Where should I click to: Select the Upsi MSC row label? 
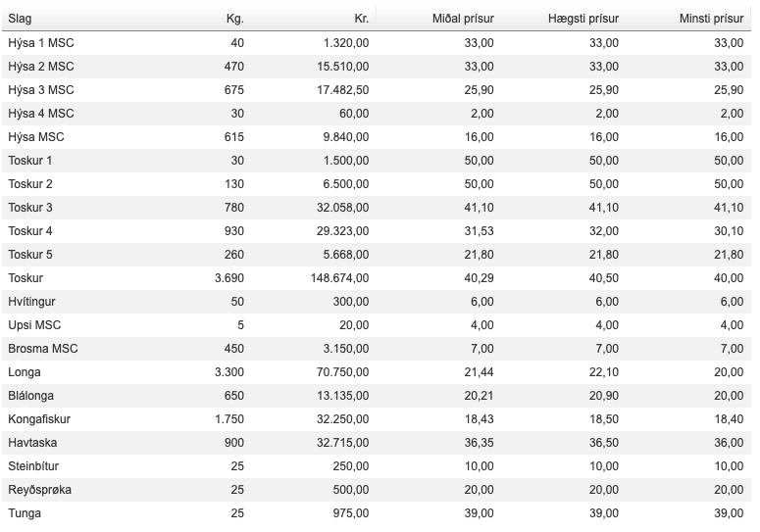click(34, 324)
